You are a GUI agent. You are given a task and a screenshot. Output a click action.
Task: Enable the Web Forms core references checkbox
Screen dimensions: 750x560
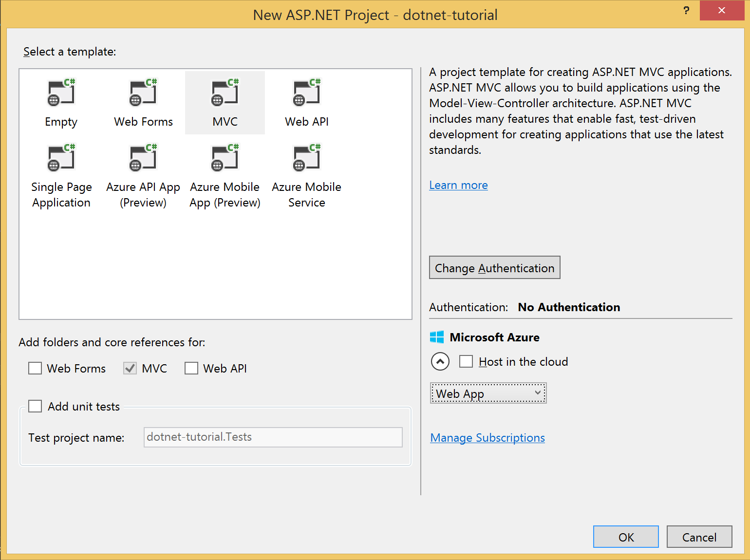click(x=35, y=368)
